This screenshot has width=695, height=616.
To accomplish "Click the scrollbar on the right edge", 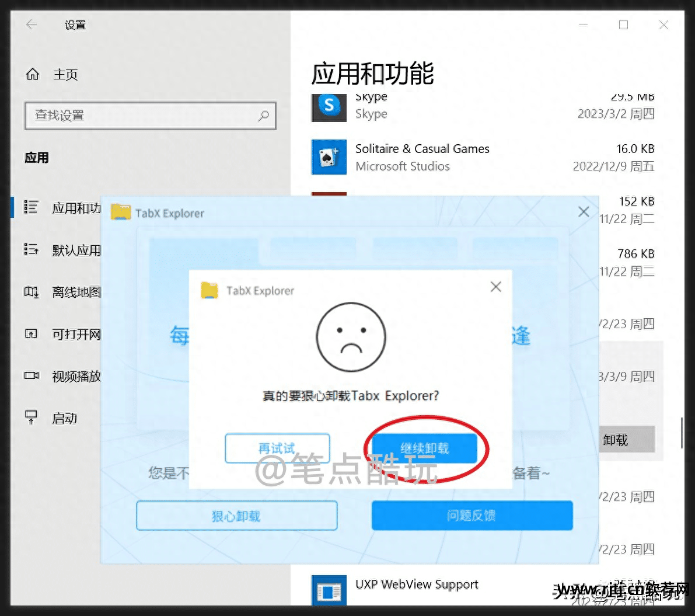I will (683, 430).
